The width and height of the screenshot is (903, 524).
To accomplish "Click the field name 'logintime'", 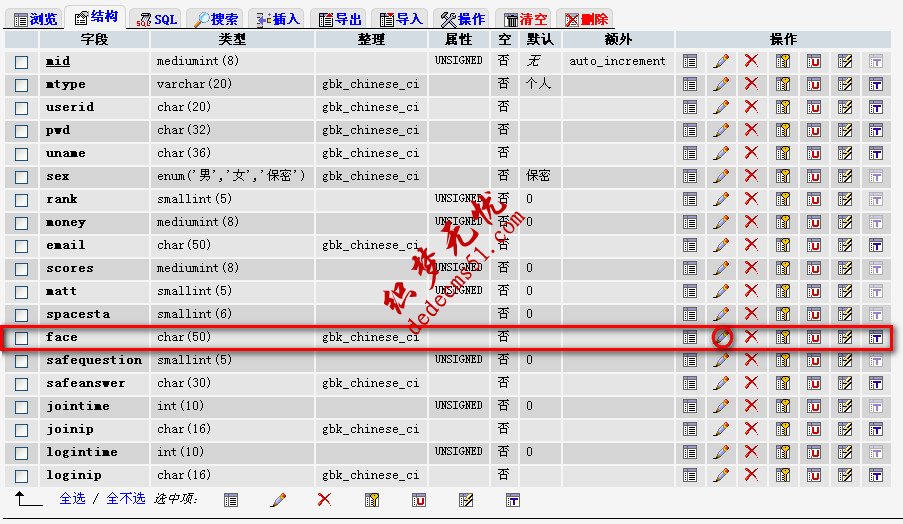I will point(82,453).
